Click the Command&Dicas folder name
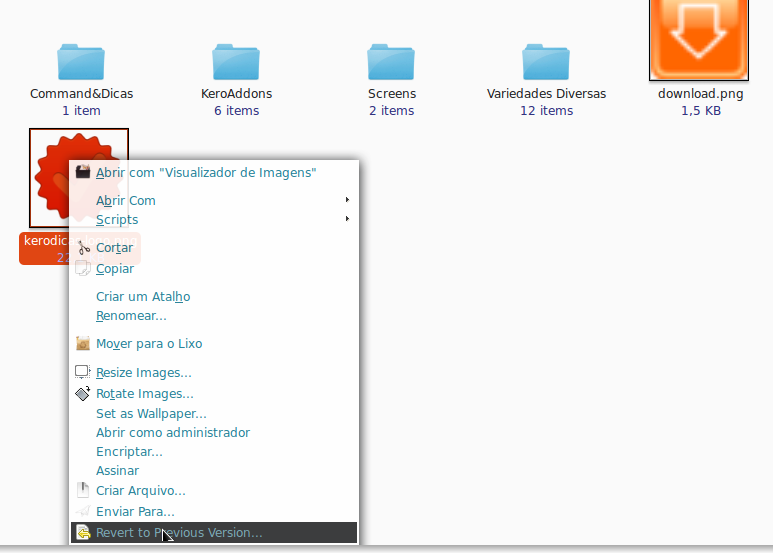Viewport: 773px width, 553px height. (x=81, y=94)
